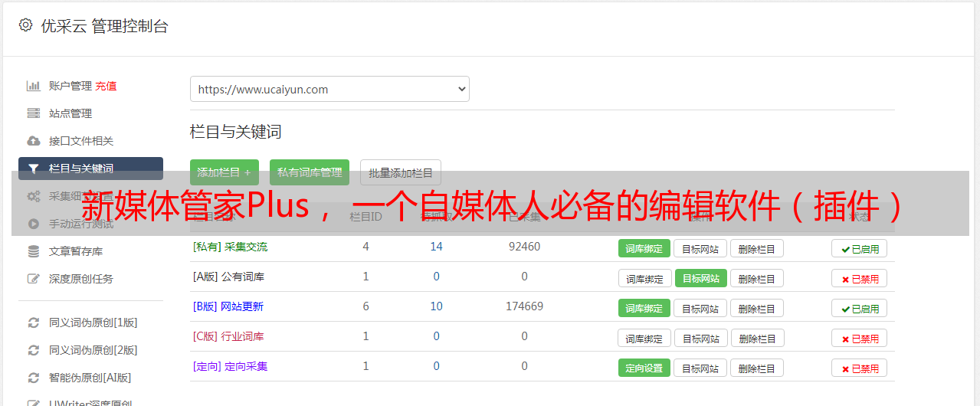Click 删除栏目 for 网站更新 row
This screenshot has height=406, width=980.
(x=756, y=308)
